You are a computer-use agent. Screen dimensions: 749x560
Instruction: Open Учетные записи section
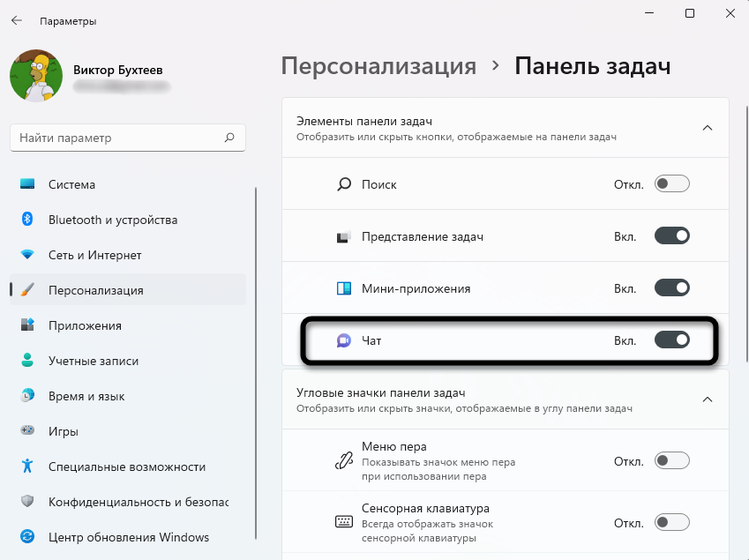(128, 361)
